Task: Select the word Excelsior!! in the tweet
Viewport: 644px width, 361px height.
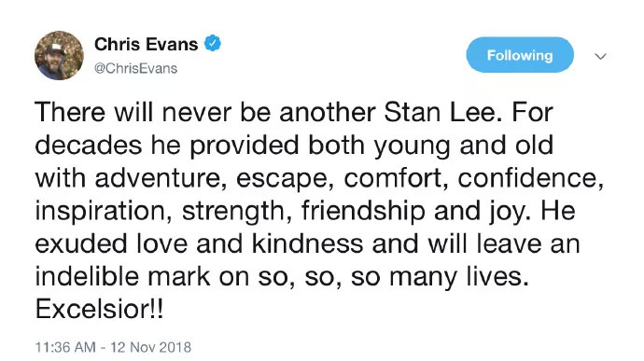Action: point(99,309)
